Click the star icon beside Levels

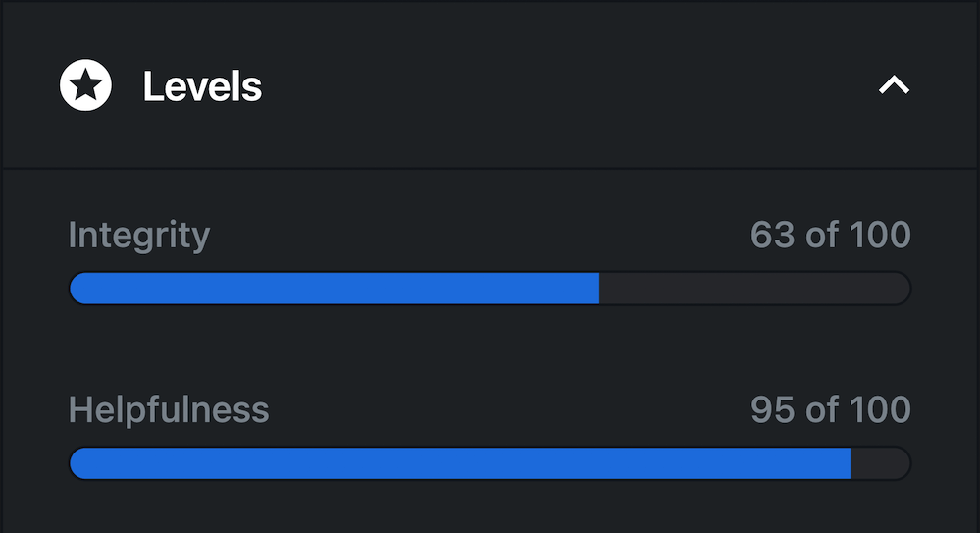click(x=86, y=86)
